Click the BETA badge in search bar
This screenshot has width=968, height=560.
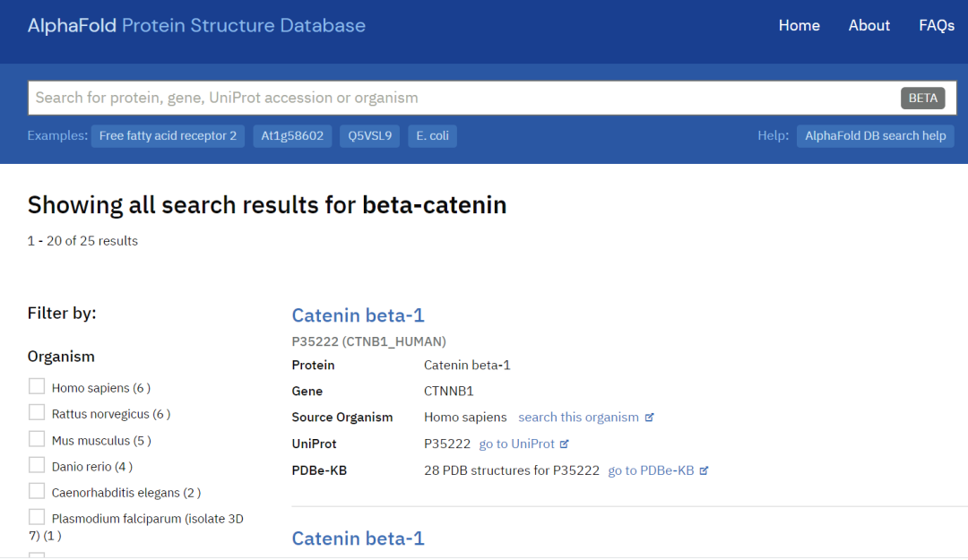point(922,99)
